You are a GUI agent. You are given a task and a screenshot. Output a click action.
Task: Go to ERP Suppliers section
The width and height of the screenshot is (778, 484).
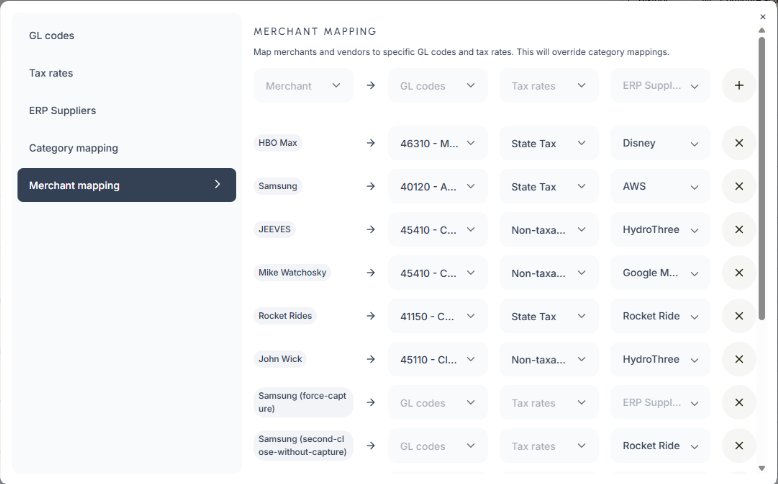(x=63, y=110)
